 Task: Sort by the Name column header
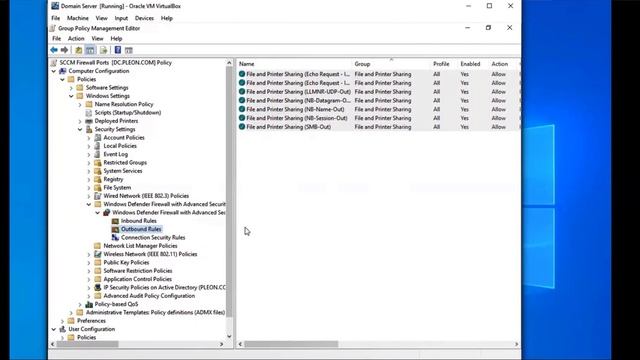(294, 64)
